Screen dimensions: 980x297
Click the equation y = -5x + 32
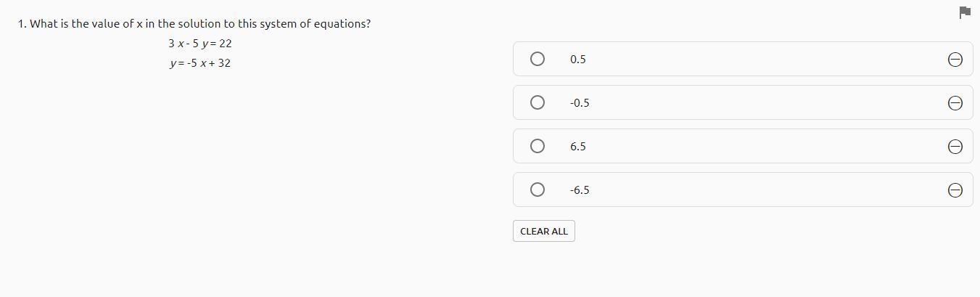[199, 63]
